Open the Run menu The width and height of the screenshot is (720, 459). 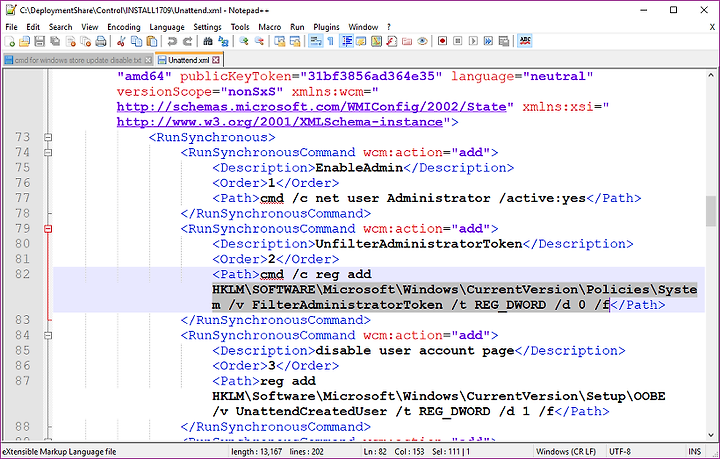click(297, 27)
